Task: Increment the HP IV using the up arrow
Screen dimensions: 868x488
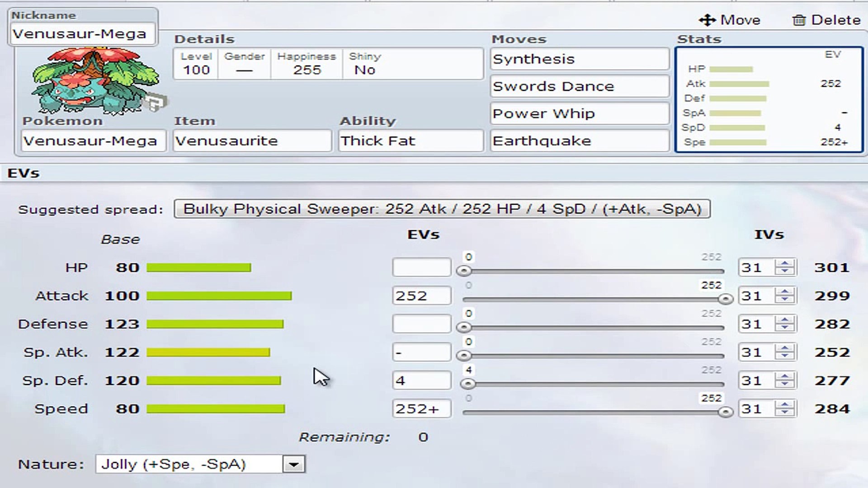Action: [785, 263]
